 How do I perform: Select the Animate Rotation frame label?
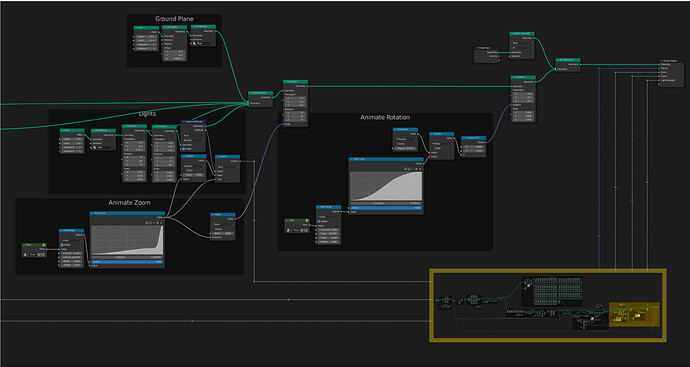click(x=385, y=117)
